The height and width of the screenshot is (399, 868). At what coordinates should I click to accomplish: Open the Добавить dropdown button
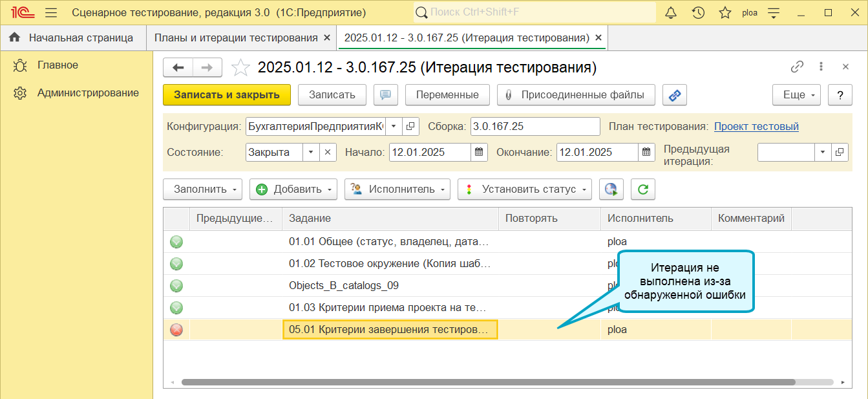point(293,189)
